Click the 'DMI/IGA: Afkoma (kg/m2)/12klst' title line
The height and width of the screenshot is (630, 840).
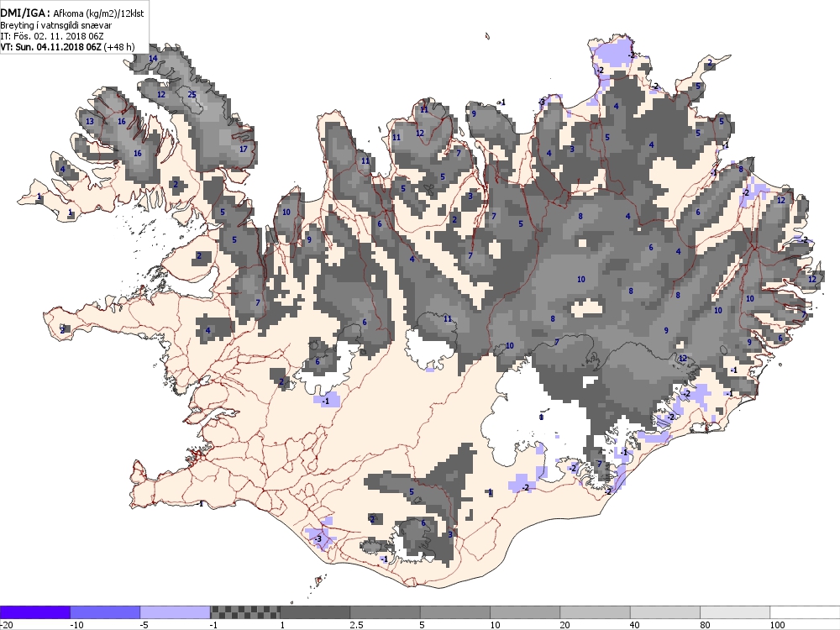72,13
